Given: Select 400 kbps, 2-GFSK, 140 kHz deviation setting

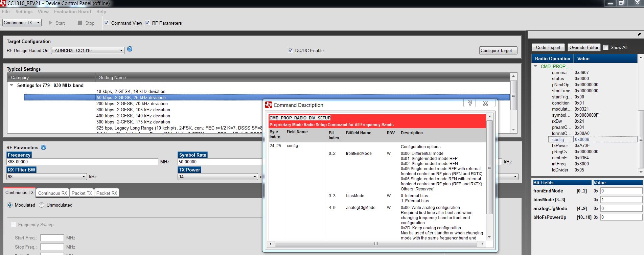Looking at the screenshot, I should point(133,116).
